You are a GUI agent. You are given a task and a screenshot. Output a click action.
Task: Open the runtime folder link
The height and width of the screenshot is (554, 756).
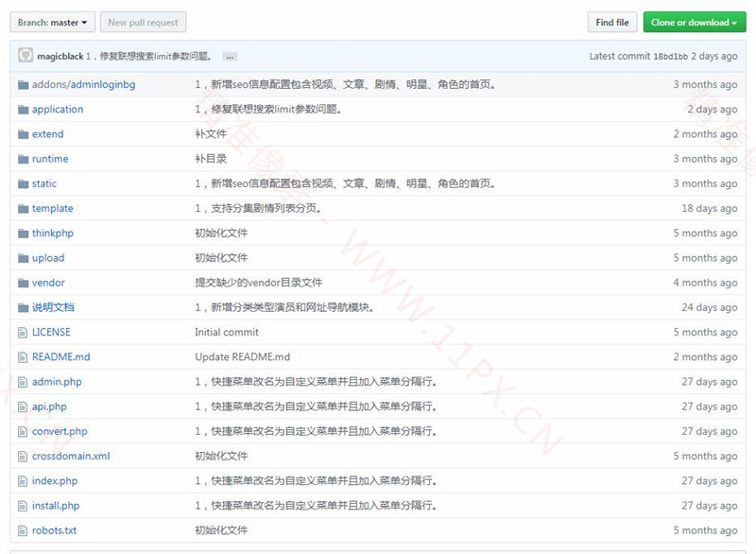tap(50, 159)
